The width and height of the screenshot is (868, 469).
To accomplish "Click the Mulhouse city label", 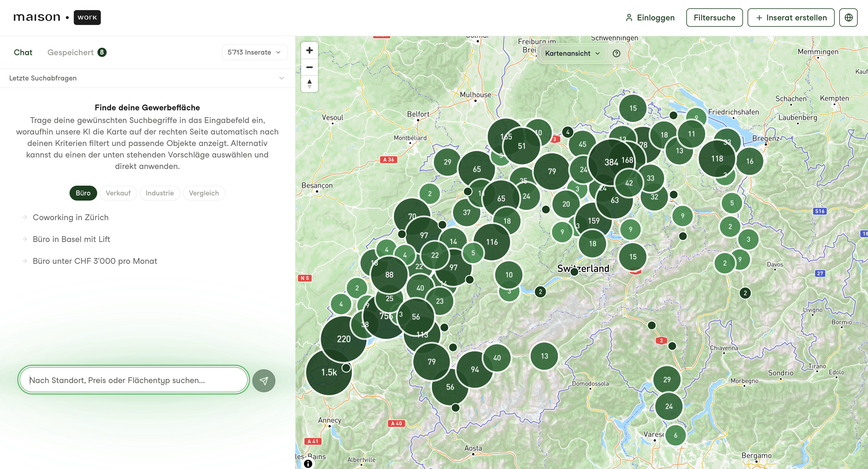I will pyautogui.click(x=475, y=95).
